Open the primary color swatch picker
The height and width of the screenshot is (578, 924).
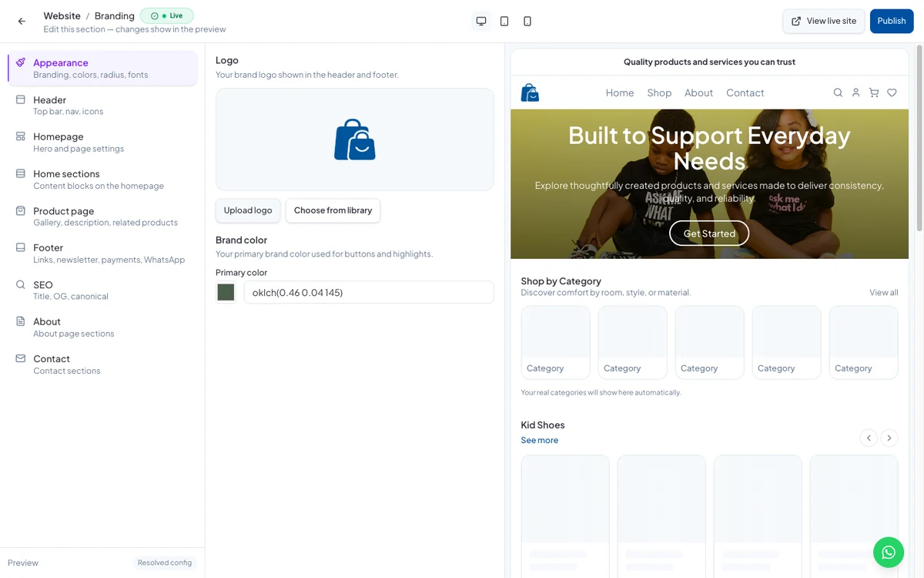[x=226, y=292]
